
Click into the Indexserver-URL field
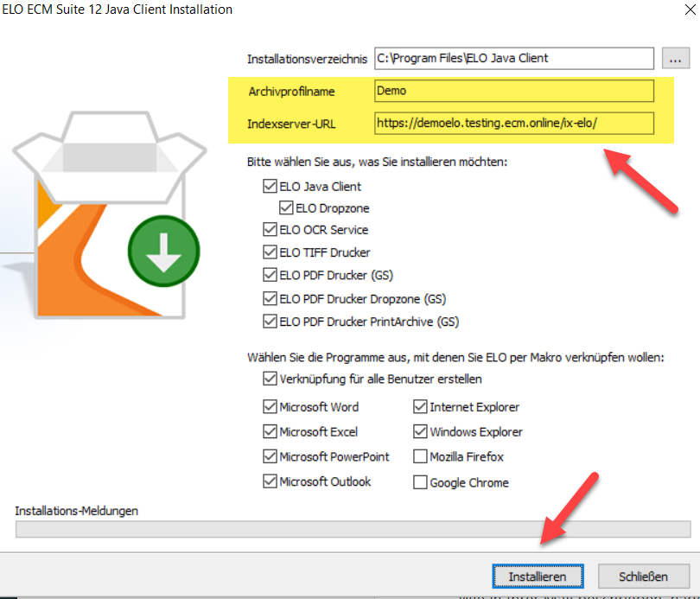click(514, 124)
